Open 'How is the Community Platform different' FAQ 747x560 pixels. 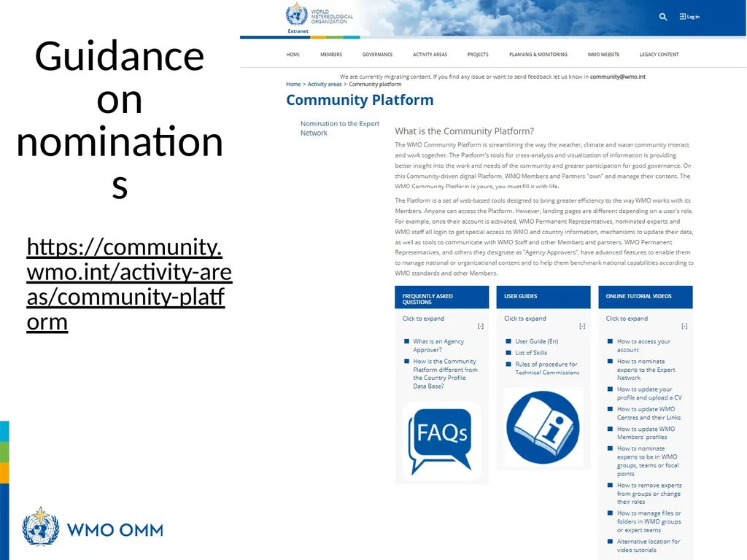pos(446,374)
